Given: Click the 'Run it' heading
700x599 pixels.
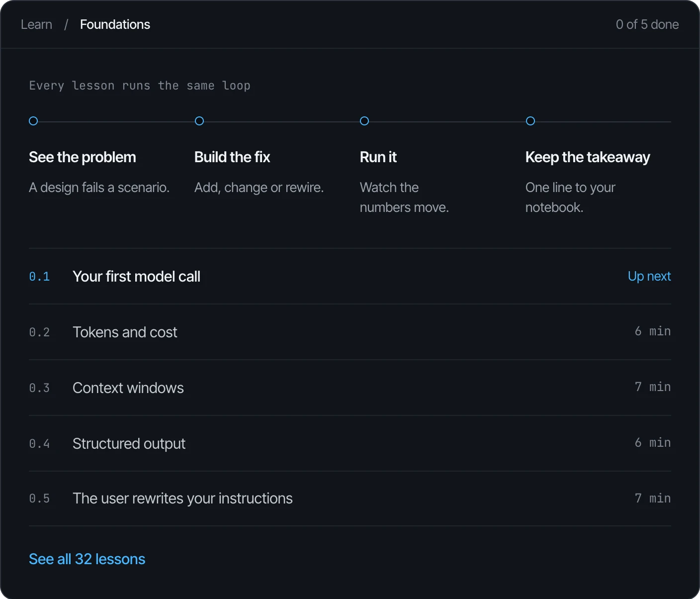Looking at the screenshot, I should 378,157.
